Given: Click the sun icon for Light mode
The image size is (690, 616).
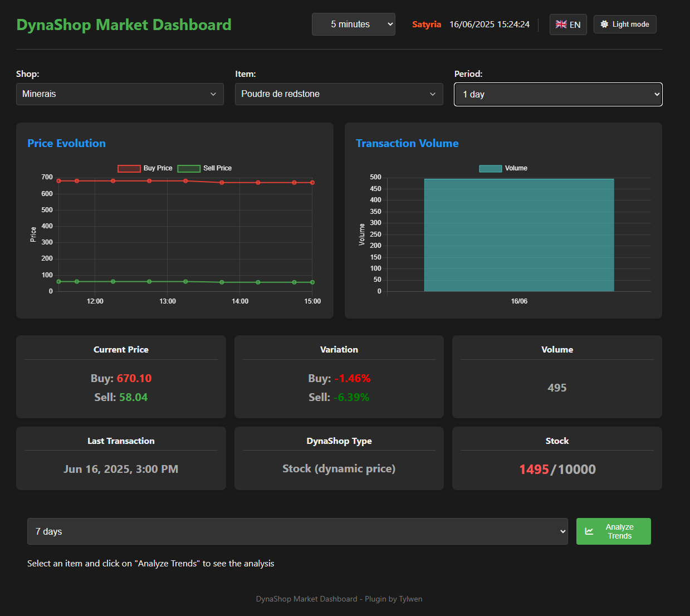Looking at the screenshot, I should click(604, 24).
